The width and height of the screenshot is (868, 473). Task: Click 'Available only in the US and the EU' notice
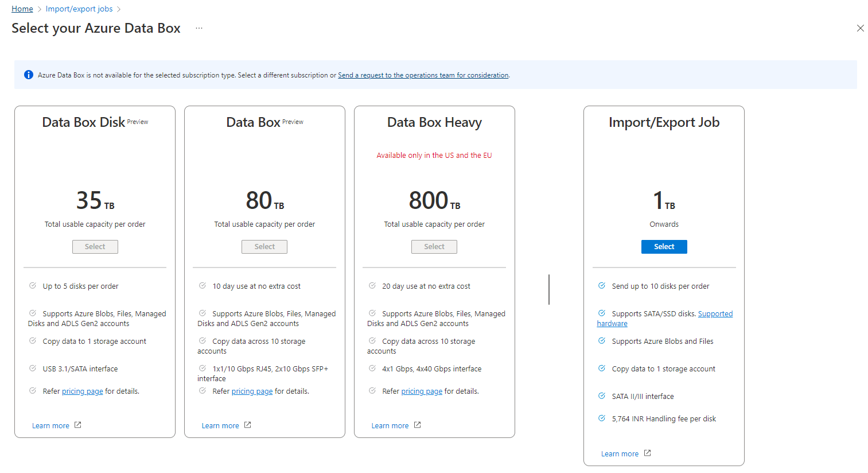pos(434,156)
